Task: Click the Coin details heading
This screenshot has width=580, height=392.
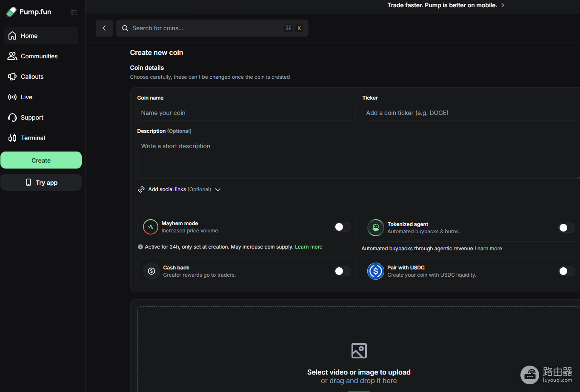Action: pos(147,68)
